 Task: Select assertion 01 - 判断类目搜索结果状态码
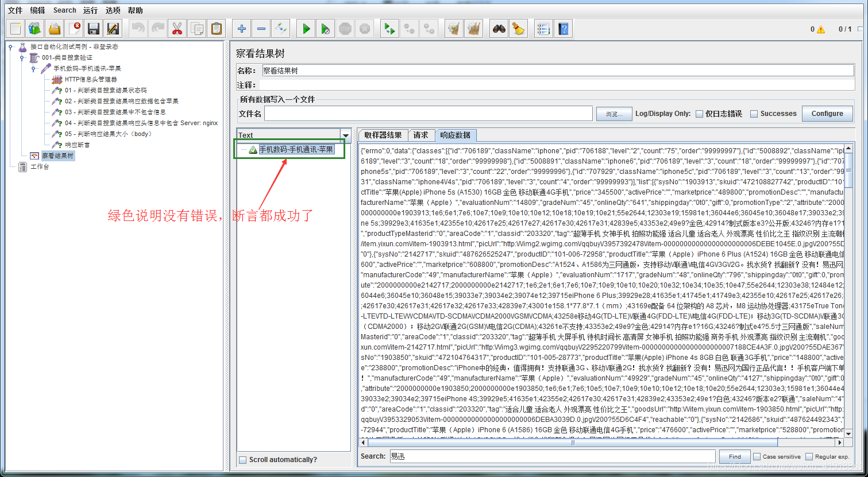click(x=105, y=91)
